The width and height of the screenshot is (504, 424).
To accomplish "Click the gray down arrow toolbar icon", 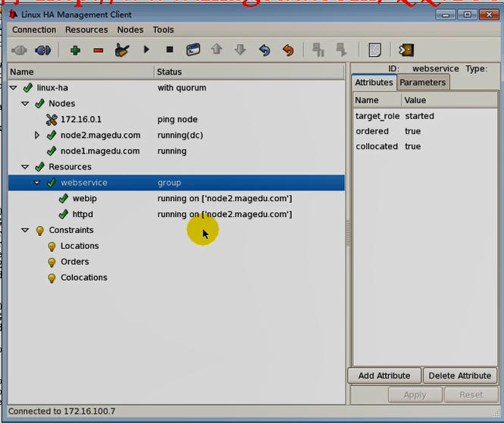I will click(240, 50).
